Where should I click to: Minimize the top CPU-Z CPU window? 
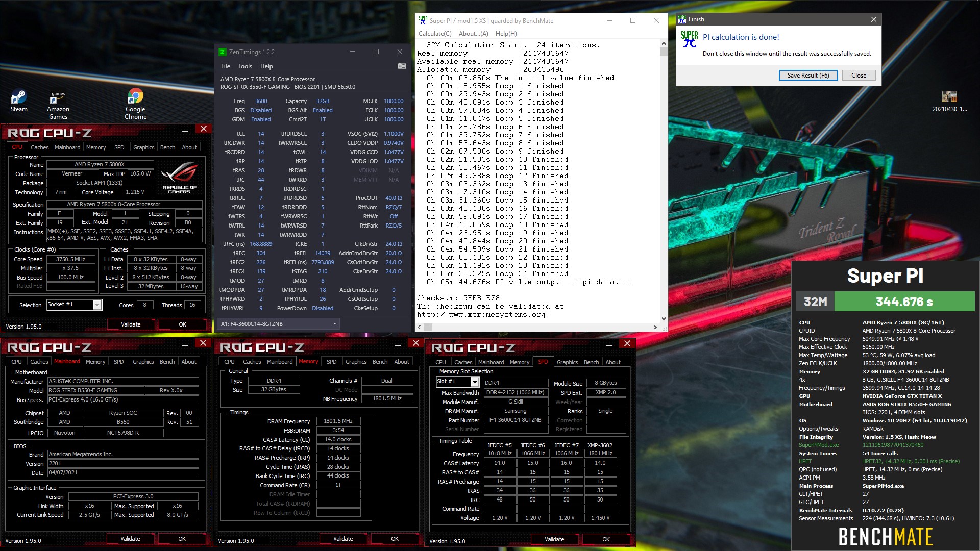185,131
